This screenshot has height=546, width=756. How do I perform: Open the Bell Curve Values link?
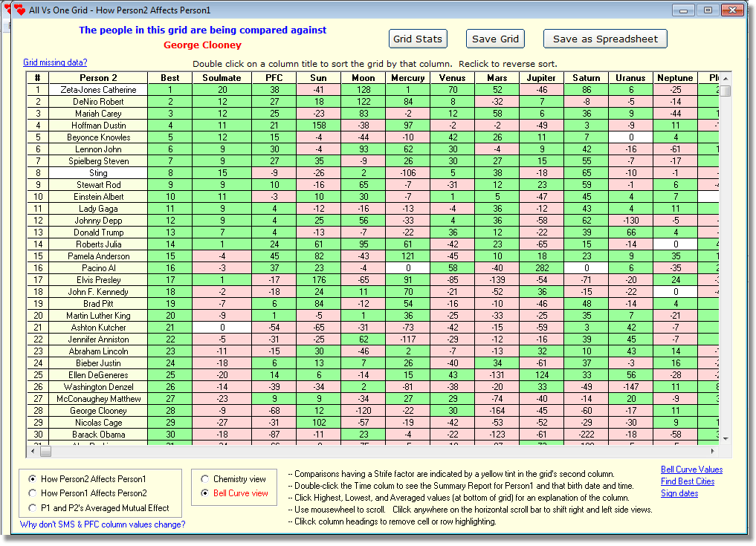click(x=691, y=469)
